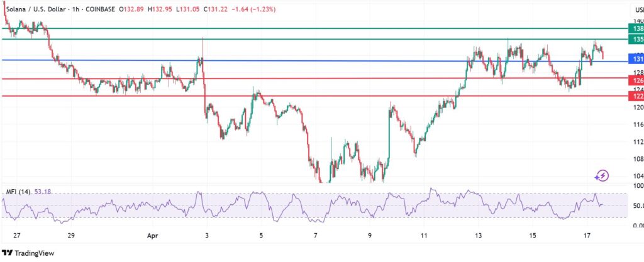Click the purple lightning replay icon
Screen dimensions: 644x262
pos(602,175)
